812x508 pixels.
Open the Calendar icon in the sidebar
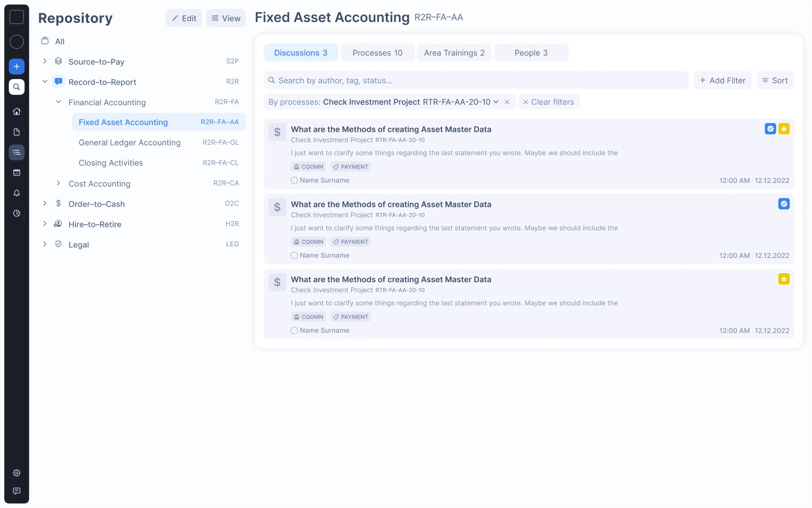click(17, 173)
